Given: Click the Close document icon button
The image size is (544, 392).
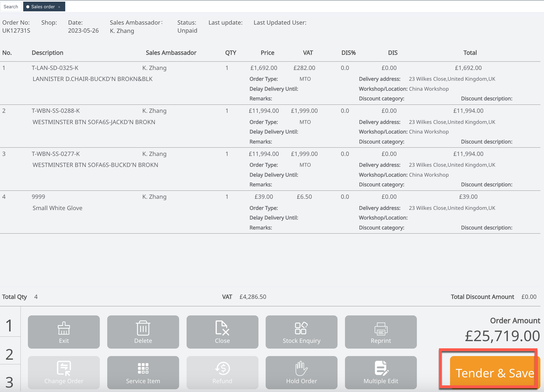Looking at the screenshot, I should point(222,332).
